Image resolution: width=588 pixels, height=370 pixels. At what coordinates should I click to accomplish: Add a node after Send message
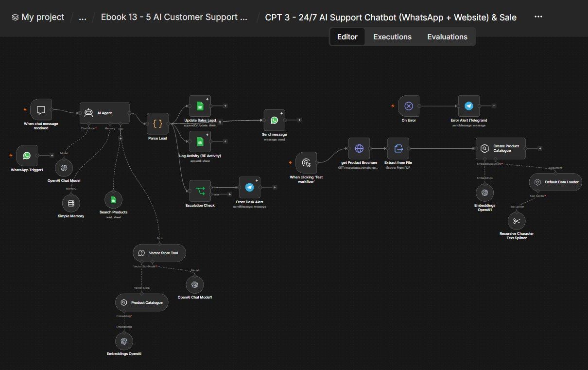(x=299, y=120)
